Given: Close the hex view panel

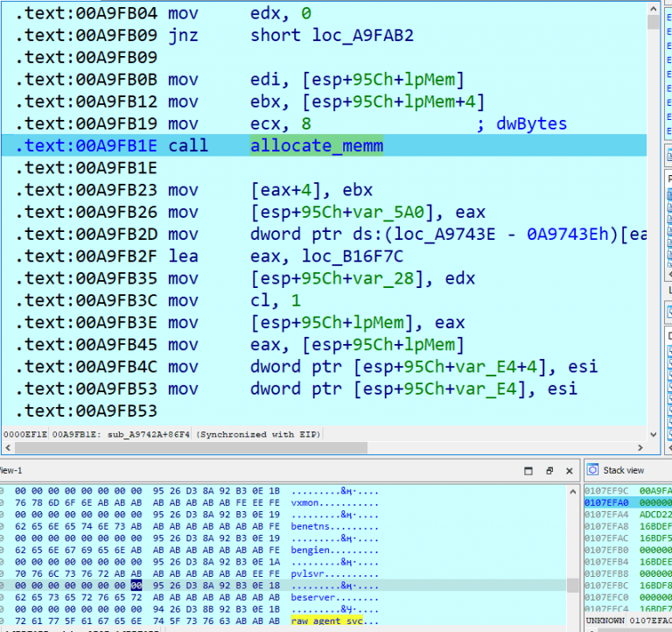Looking at the screenshot, I should click(568, 470).
